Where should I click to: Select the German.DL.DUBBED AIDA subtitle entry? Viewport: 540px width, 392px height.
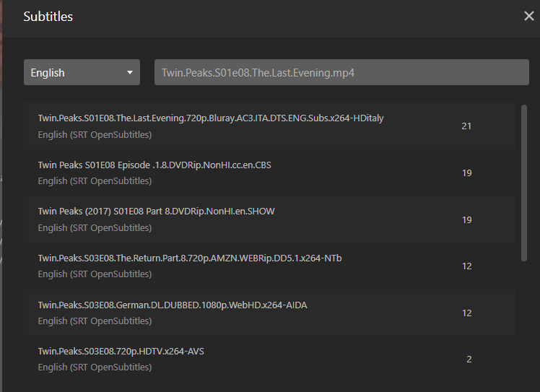point(270,313)
